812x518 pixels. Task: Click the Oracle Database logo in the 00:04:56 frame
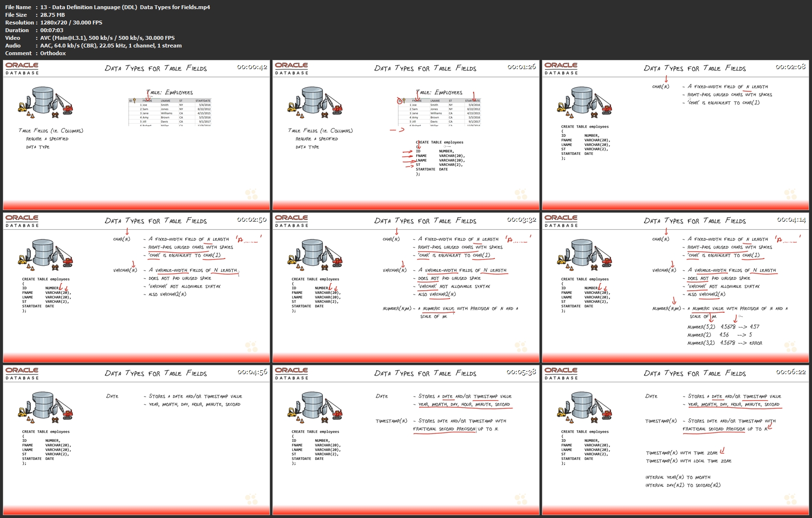pyautogui.click(x=22, y=373)
